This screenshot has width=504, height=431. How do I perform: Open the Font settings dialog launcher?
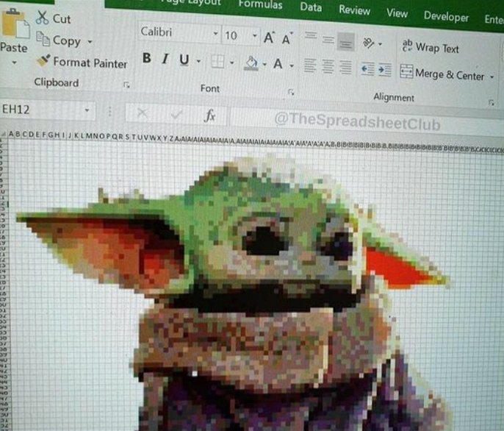tap(291, 93)
